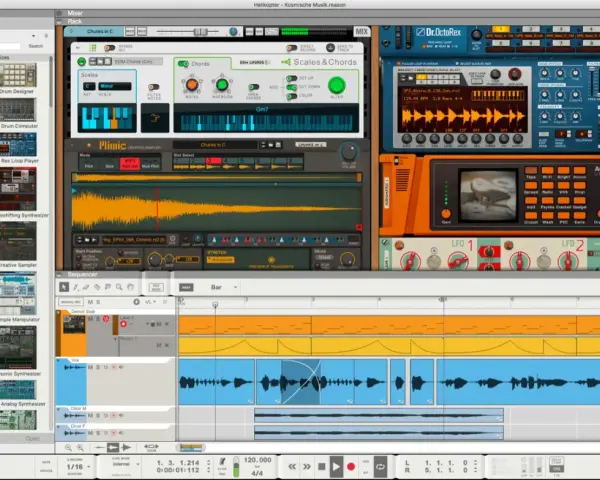The width and height of the screenshot is (600, 480).
Task: Toggle the Color switch in Chords section
Action: click(292, 96)
